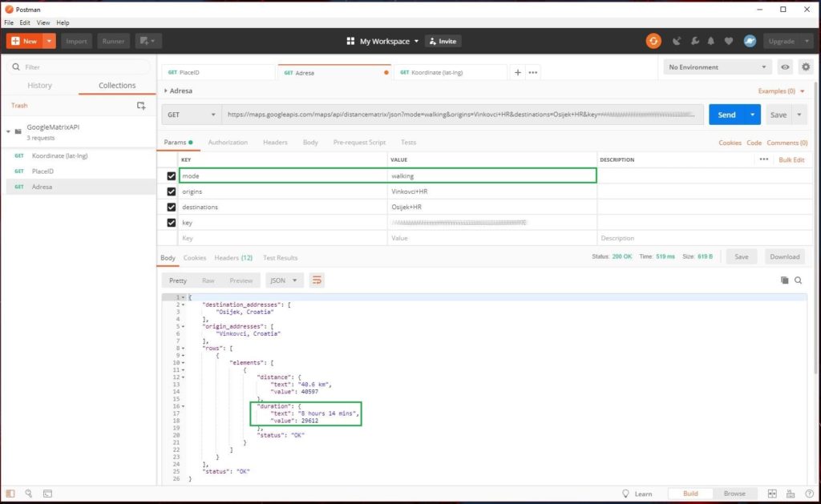Image resolution: width=821 pixels, height=504 pixels.
Task: Uncheck the mode parameter checkbox
Action: [172, 176]
